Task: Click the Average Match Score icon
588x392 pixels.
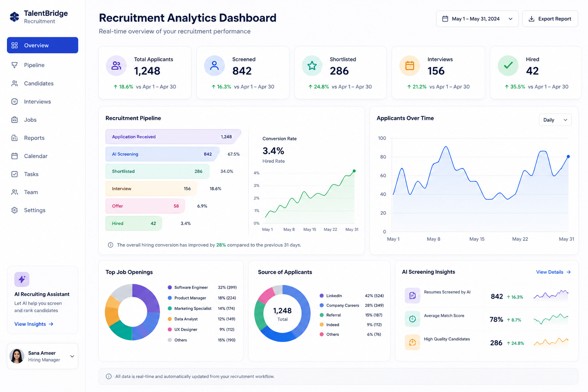Action: click(x=412, y=319)
